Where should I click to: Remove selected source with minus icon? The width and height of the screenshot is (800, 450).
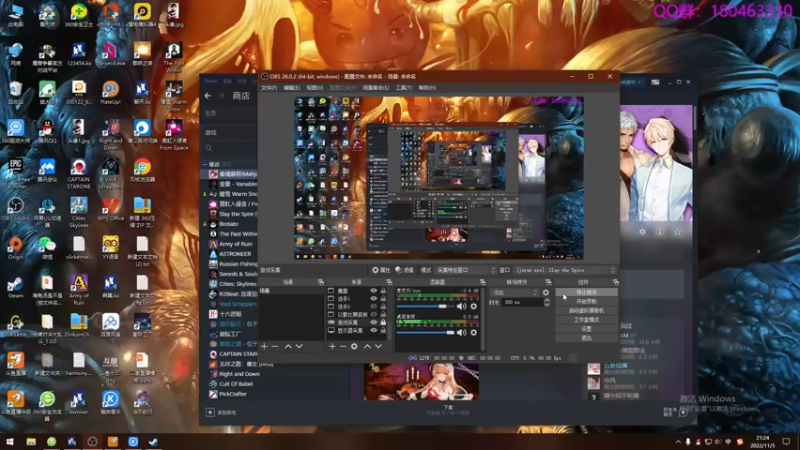(343, 346)
